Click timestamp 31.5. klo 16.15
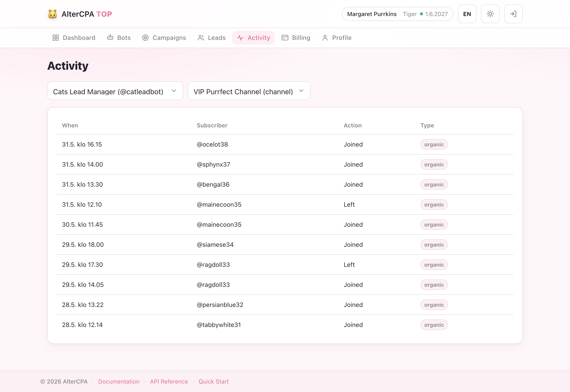This screenshot has width=570, height=392. point(82,144)
